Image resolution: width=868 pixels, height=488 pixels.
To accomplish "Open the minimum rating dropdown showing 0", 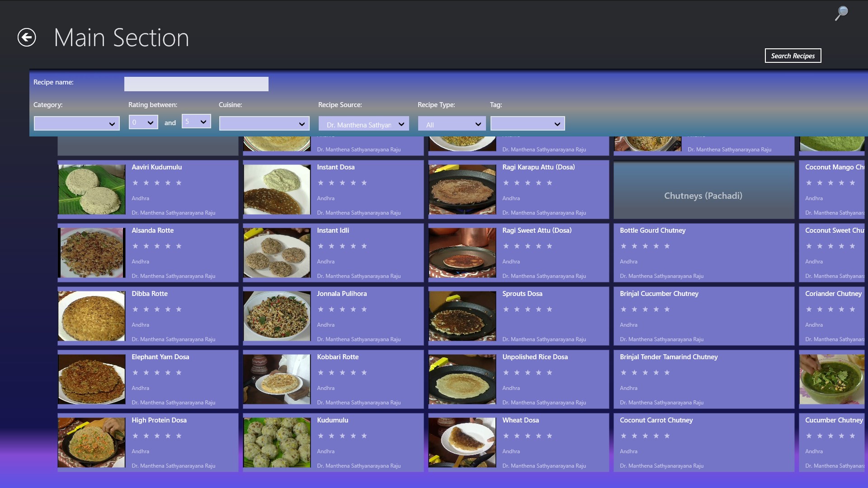I will 143,122.
